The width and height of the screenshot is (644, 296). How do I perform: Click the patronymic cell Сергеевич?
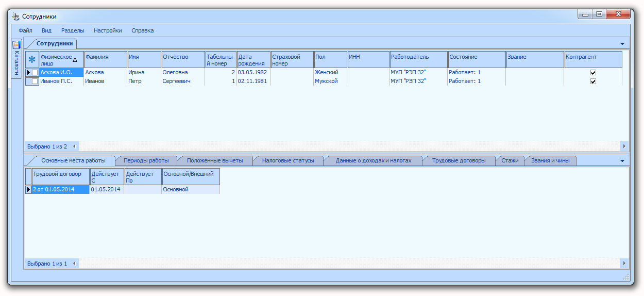tap(183, 81)
